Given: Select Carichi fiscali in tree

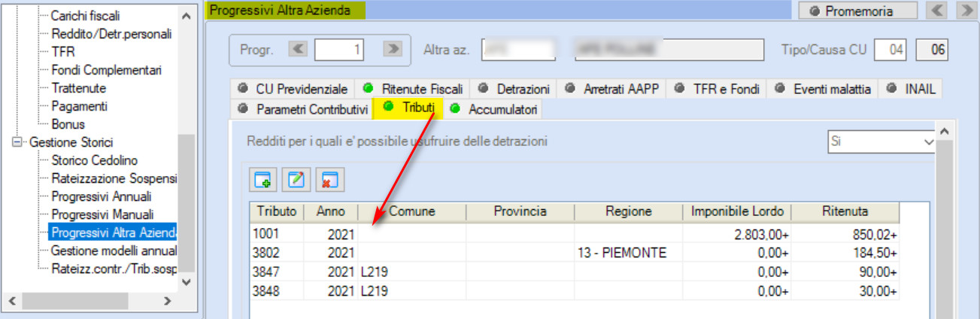Looking at the screenshot, I should [x=85, y=16].
